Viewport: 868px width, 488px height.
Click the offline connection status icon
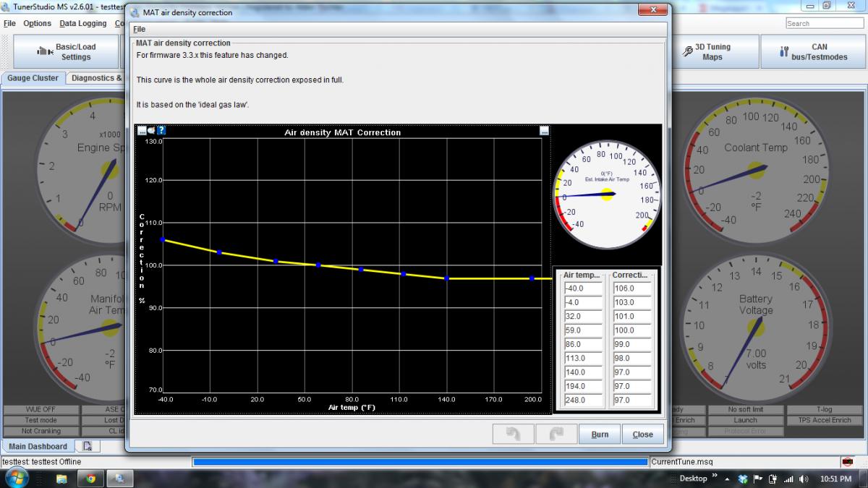846,462
